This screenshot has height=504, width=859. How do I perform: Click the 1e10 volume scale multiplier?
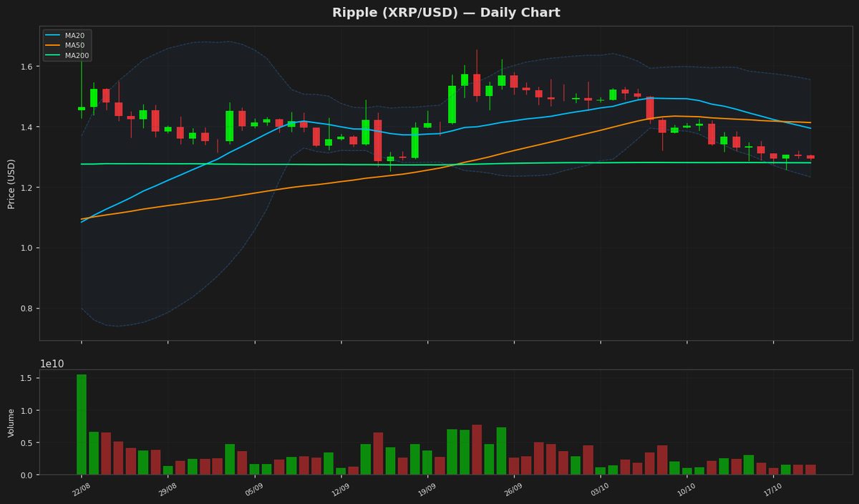[x=52, y=364]
